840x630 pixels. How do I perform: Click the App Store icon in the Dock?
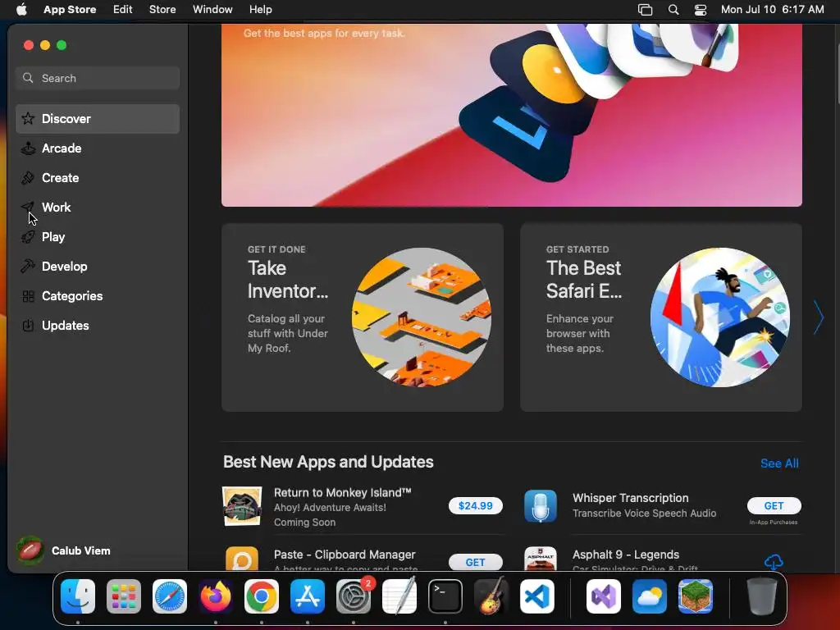308,596
